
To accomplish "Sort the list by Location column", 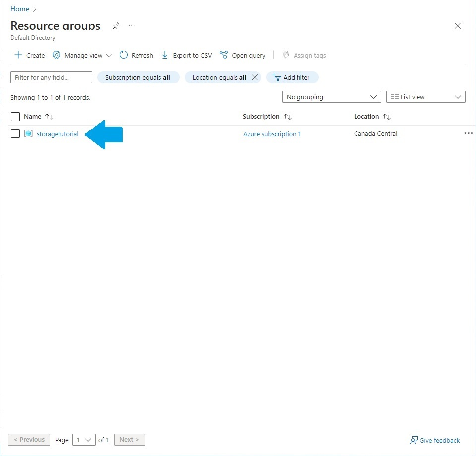I will tap(372, 116).
